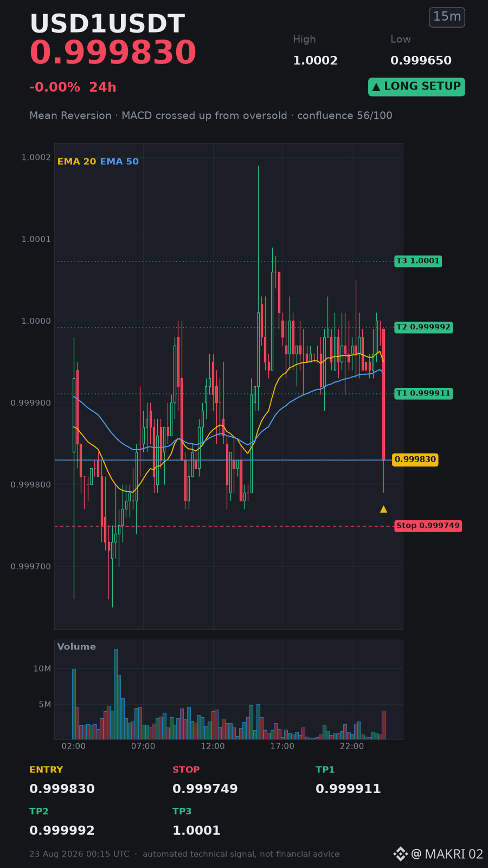This screenshot has height=868, width=488.
Task: Click the ENTRY heading label
Action: tap(46, 770)
